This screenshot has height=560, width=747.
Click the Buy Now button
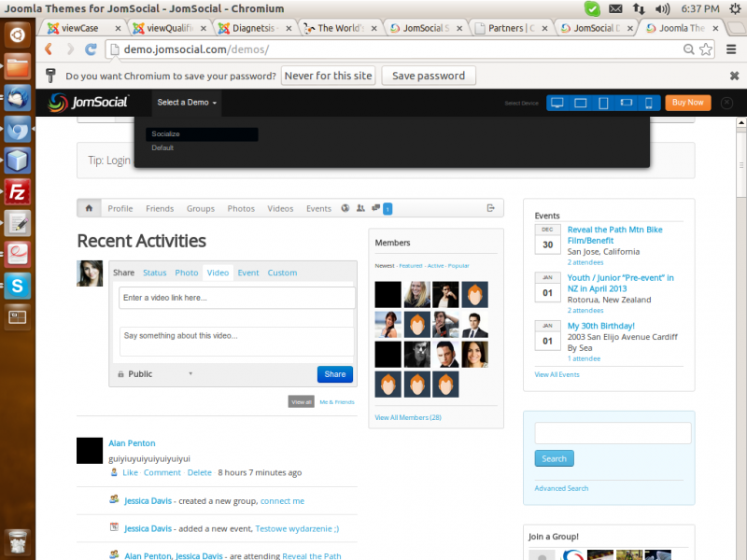(x=687, y=103)
